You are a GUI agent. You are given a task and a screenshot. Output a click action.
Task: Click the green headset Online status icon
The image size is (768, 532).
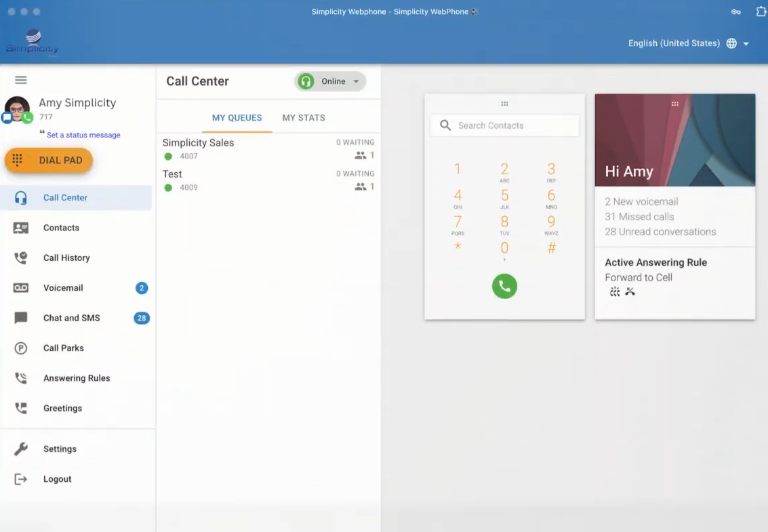306,81
